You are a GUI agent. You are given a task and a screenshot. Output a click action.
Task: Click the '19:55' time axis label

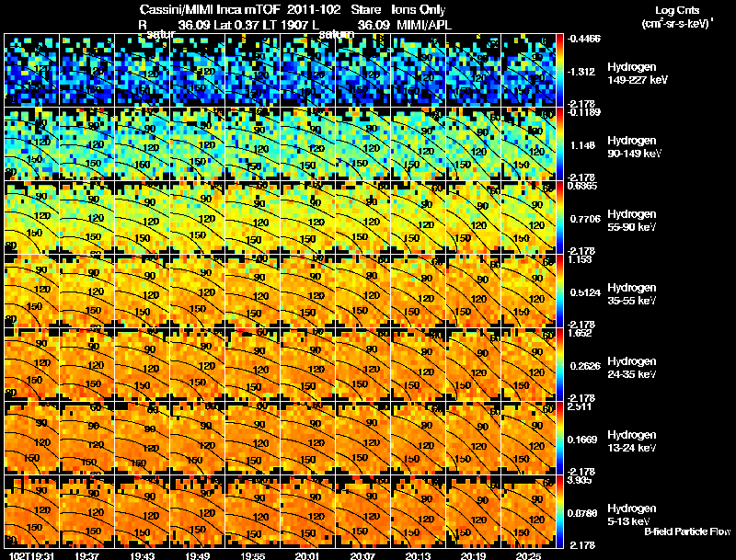point(253,556)
